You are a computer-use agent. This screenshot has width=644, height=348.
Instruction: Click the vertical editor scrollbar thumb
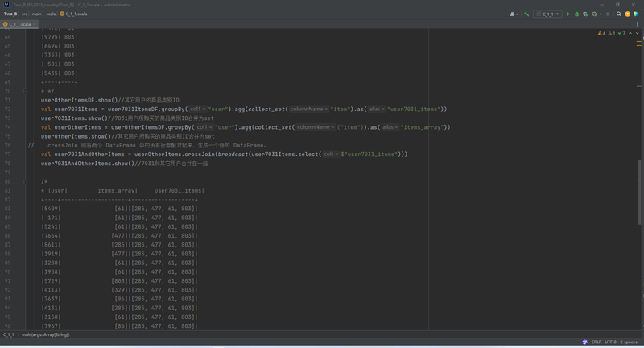639,193
